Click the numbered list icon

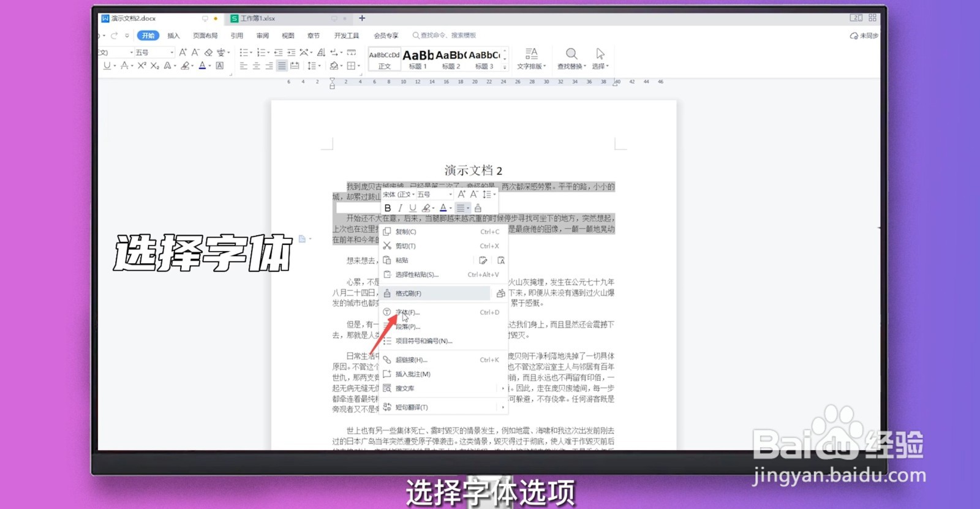(262, 53)
